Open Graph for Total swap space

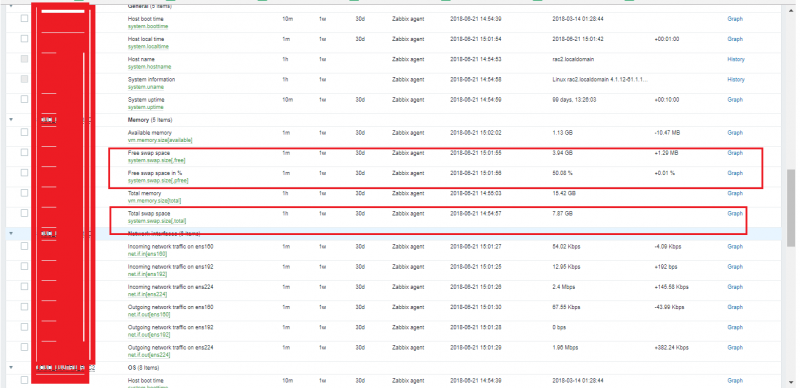coord(735,213)
